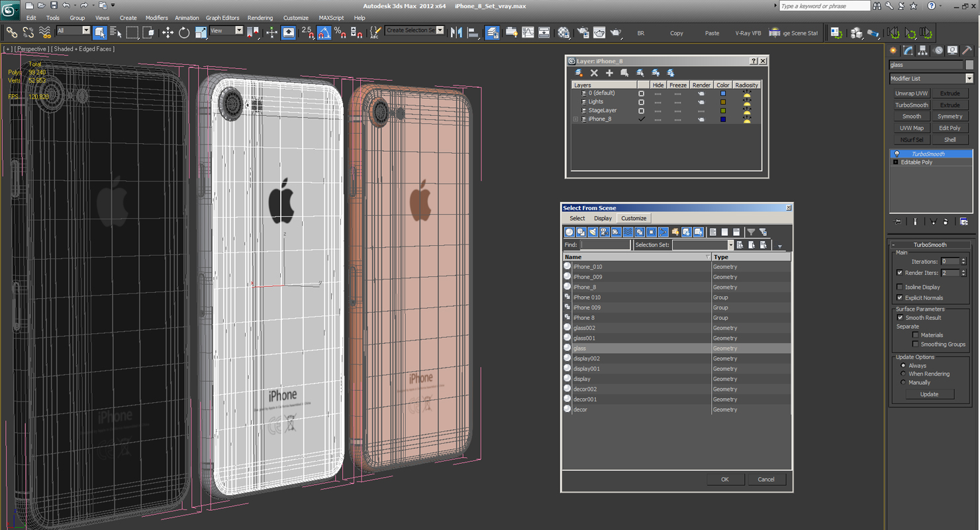Image resolution: width=980 pixels, height=530 pixels.
Task: Click the iPhone_8 layer color swatch
Action: [723, 119]
